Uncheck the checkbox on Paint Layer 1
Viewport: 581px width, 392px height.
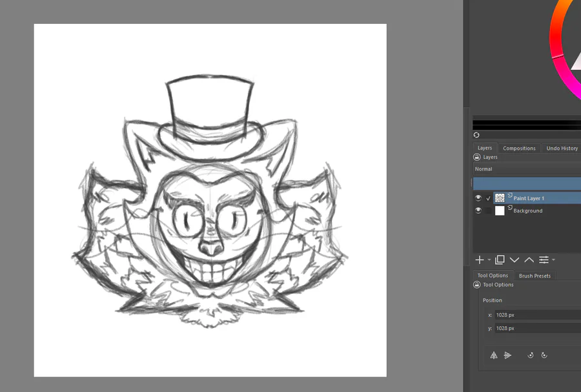tap(489, 198)
